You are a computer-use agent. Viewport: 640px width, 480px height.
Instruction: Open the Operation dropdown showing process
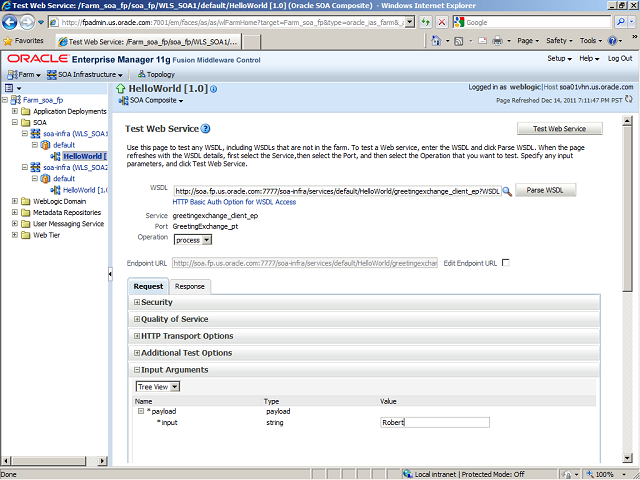(x=192, y=239)
